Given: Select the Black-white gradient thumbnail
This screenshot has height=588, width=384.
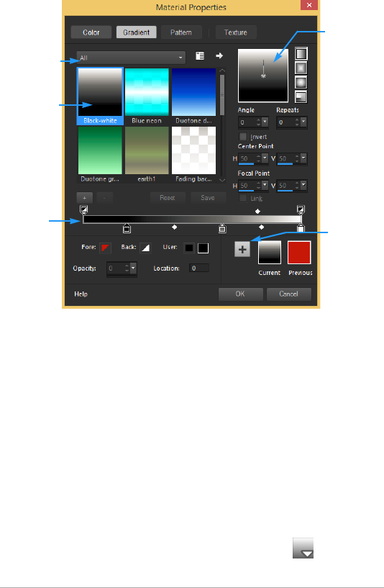Looking at the screenshot, I should [x=100, y=96].
